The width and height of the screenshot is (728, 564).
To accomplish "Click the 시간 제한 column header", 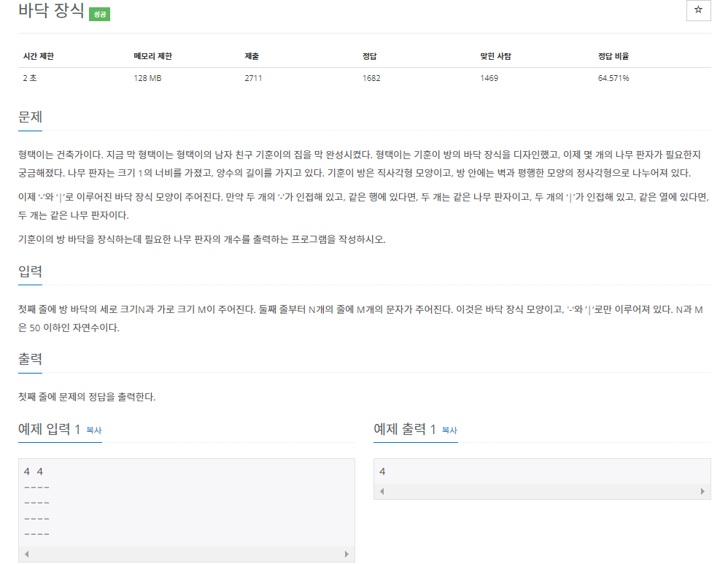I will [39, 56].
